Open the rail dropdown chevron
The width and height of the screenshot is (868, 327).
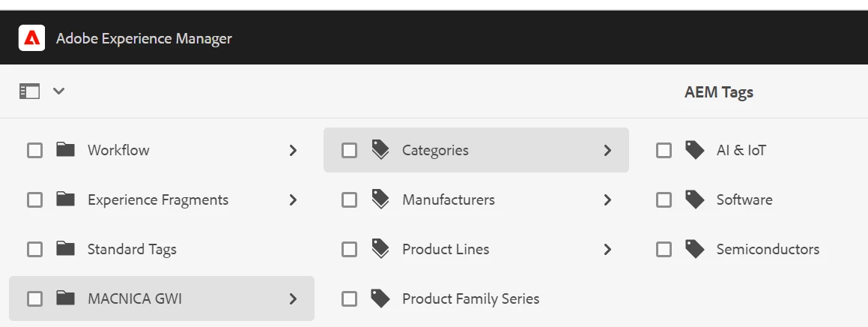tap(58, 91)
